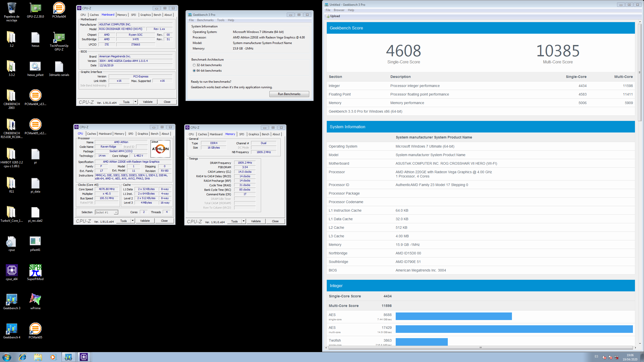Open the R11 folder icon
Viewport: 644px width, 362px height.
click(x=12, y=185)
